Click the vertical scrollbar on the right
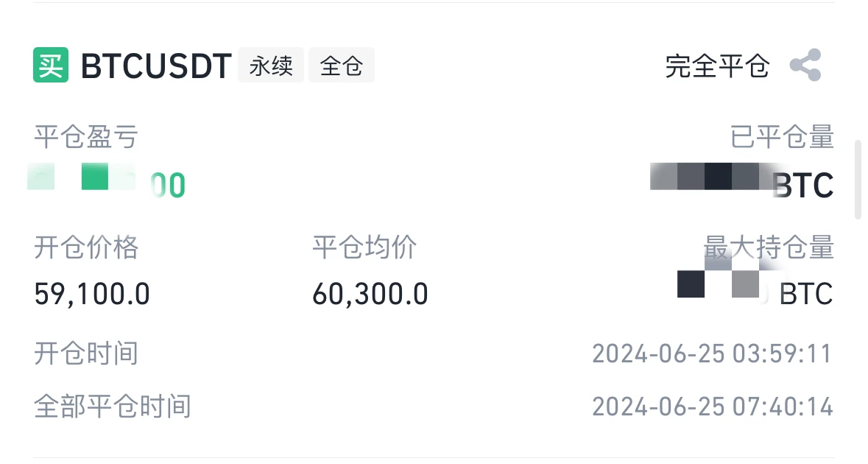This screenshot has width=868, height=464. pyautogui.click(x=857, y=179)
